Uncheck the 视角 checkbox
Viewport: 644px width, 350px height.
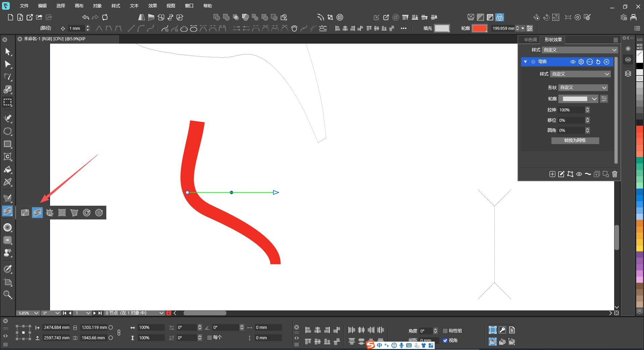pos(445,340)
